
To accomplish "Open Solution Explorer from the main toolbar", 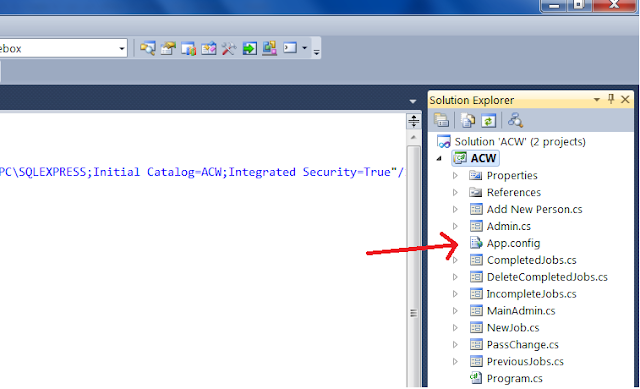I will 147,49.
